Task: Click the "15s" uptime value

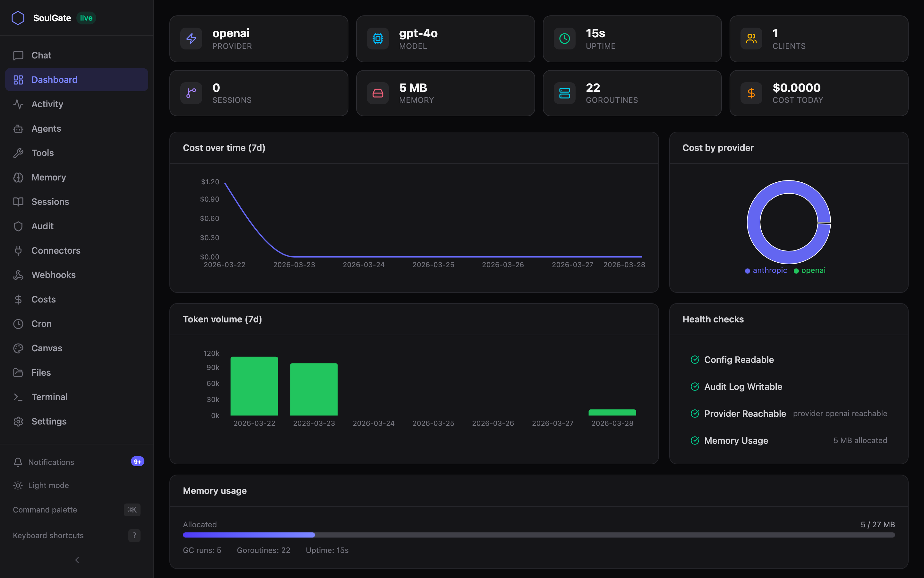Action: (x=595, y=33)
